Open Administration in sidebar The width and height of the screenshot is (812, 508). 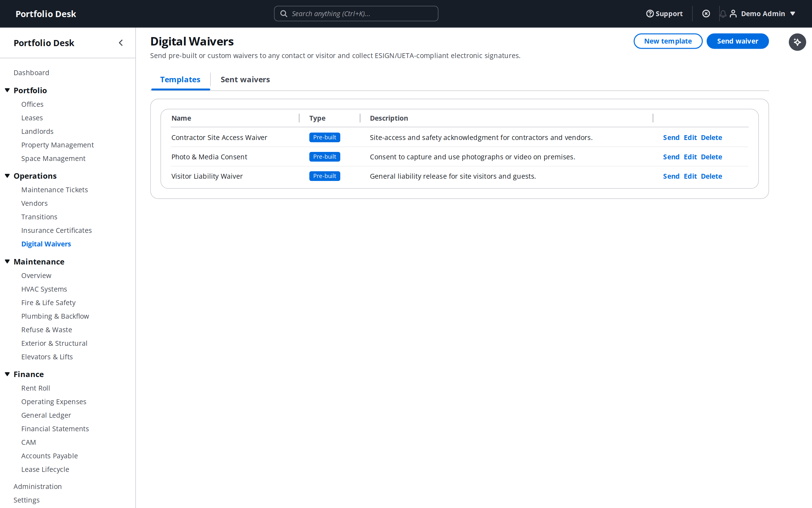(x=38, y=486)
